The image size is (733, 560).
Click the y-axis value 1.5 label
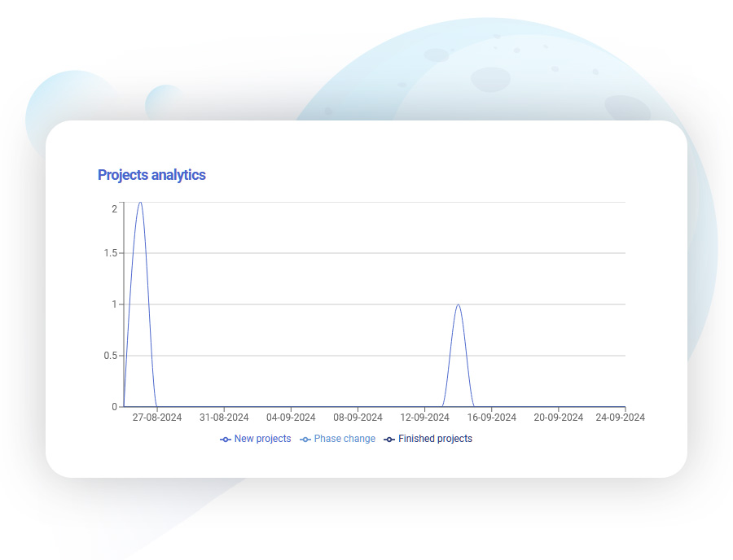[x=110, y=253]
